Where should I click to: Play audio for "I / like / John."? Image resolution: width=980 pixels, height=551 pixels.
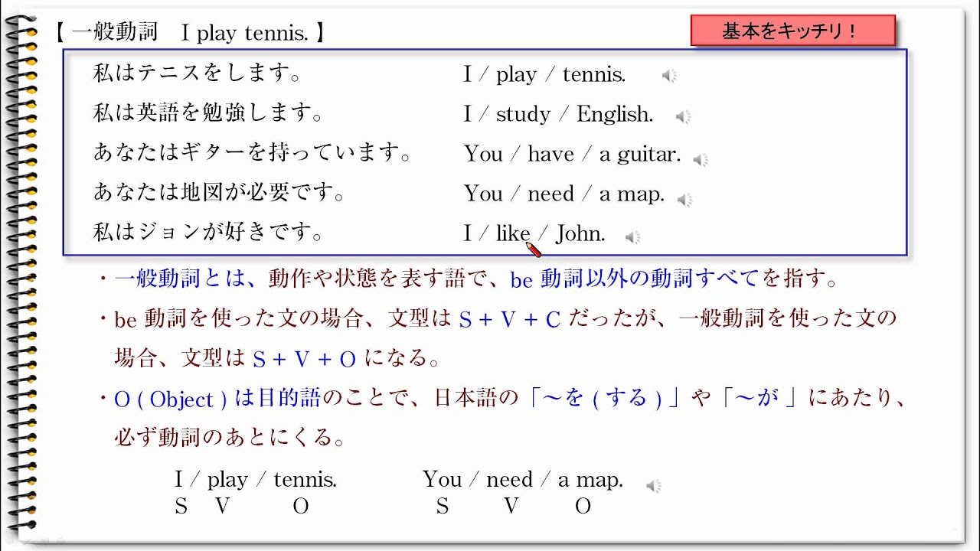pos(632,237)
